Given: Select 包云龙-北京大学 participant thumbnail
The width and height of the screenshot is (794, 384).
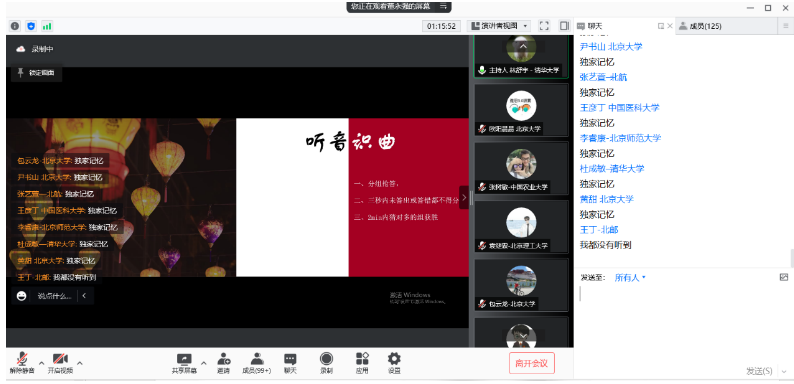Looking at the screenshot, I should point(521,285).
